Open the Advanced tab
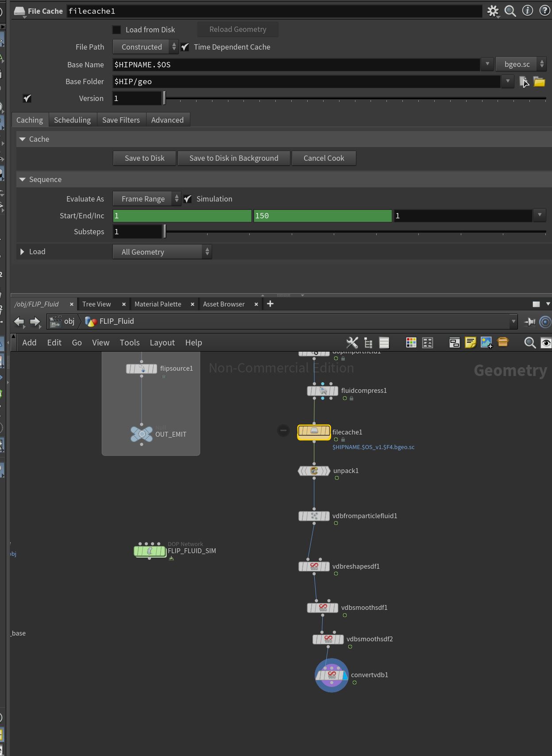 (167, 120)
